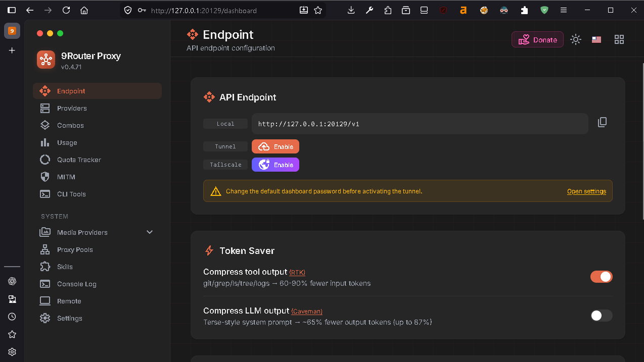Click the Token Saver heading
644x362 pixels.
(x=247, y=250)
